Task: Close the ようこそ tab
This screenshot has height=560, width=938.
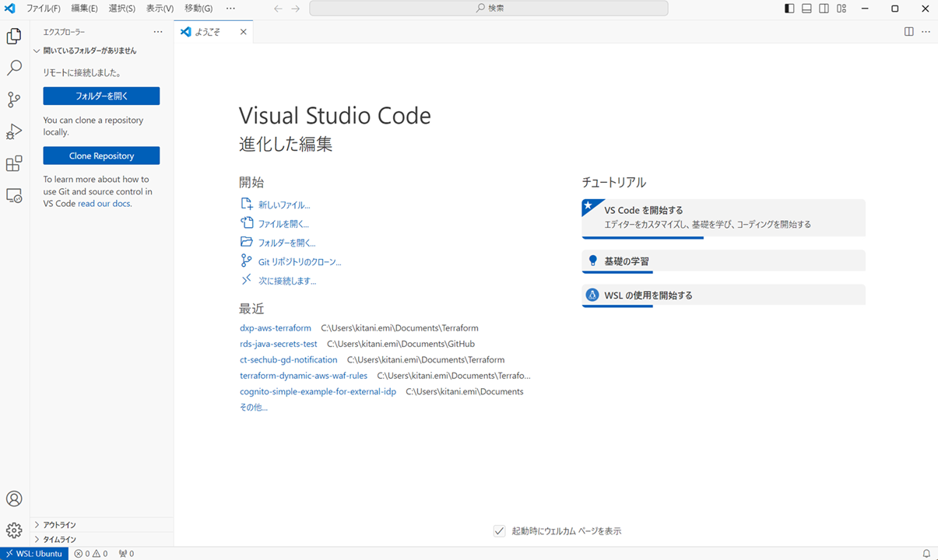Action: point(243,32)
